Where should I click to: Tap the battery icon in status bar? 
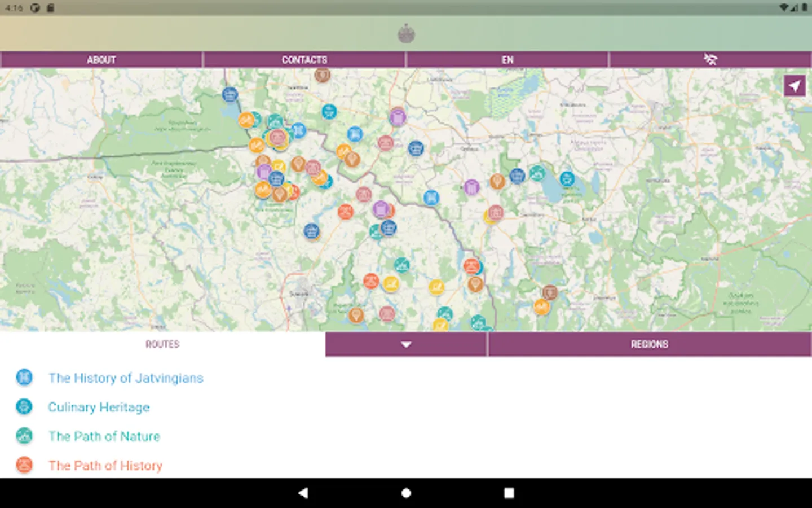pyautogui.click(x=805, y=7)
